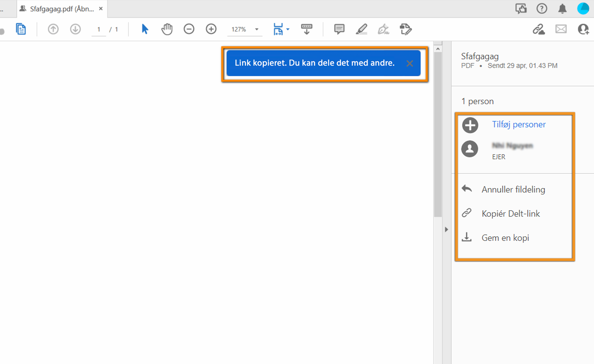Open the help question mark icon
The width and height of the screenshot is (594, 364).
(542, 9)
